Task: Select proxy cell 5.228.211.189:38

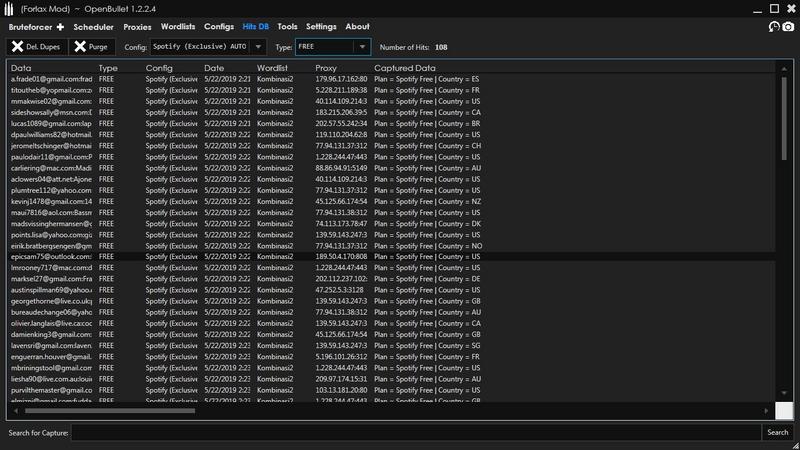Action: pos(341,90)
